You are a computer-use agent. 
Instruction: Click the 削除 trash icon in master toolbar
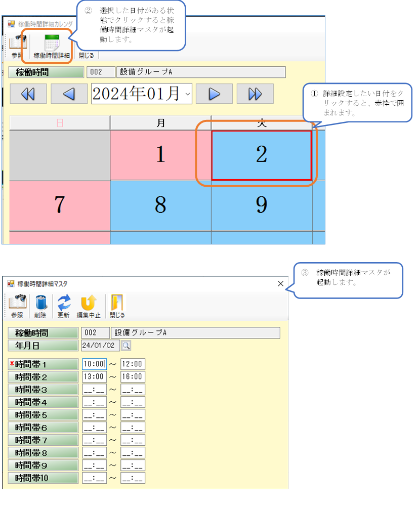pyautogui.click(x=40, y=307)
